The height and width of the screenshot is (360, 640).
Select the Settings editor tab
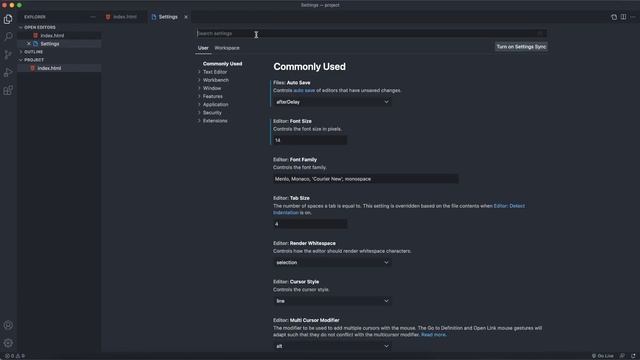pyautogui.click(x=168, y=17)
